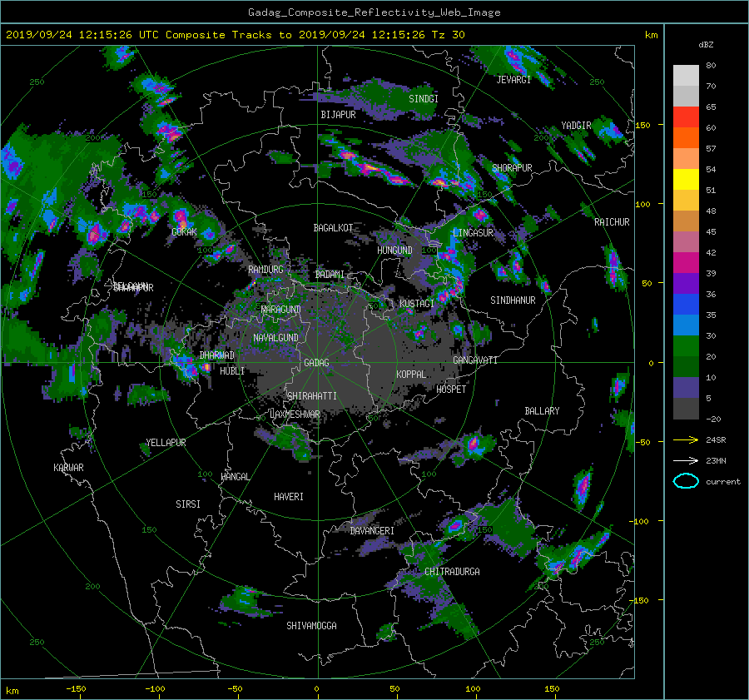Click the 150 km right axis tick
Screen dimensions: 749x700
pos(643,125)
